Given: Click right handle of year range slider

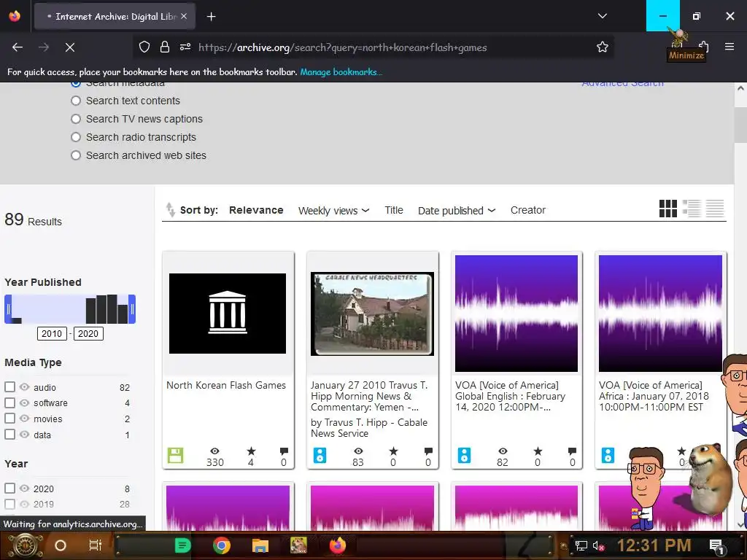Looking at the screenshot, I should 132,309.
